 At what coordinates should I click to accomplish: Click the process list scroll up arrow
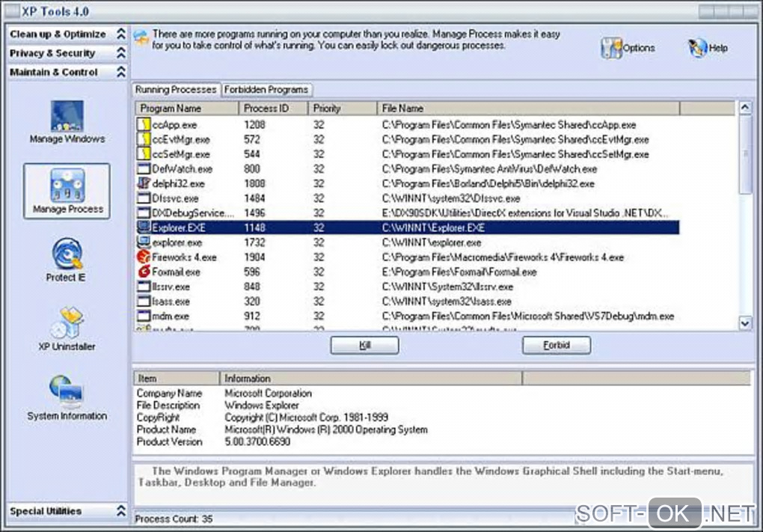tap(745, 108)
